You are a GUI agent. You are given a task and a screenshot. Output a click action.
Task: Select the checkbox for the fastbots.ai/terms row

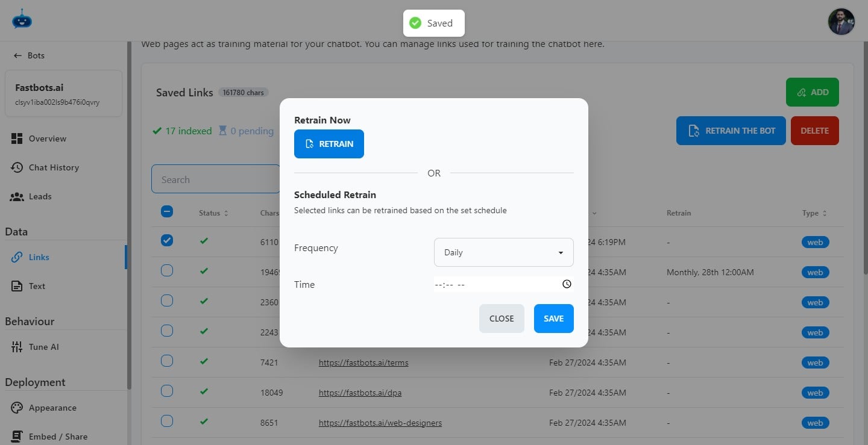[x=166, y=361]
